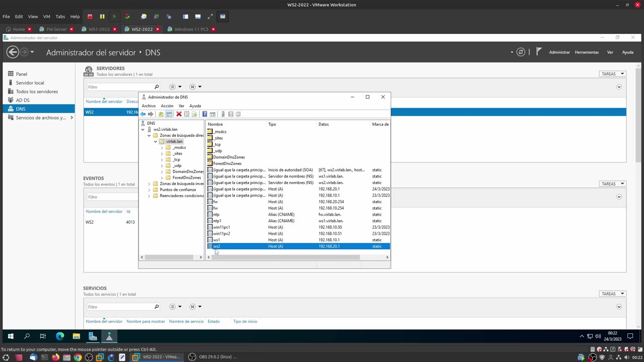Click the red Delete X toolbar icon
The width and height of the screenshot is (644, 362).
click(x=179, y=114)
